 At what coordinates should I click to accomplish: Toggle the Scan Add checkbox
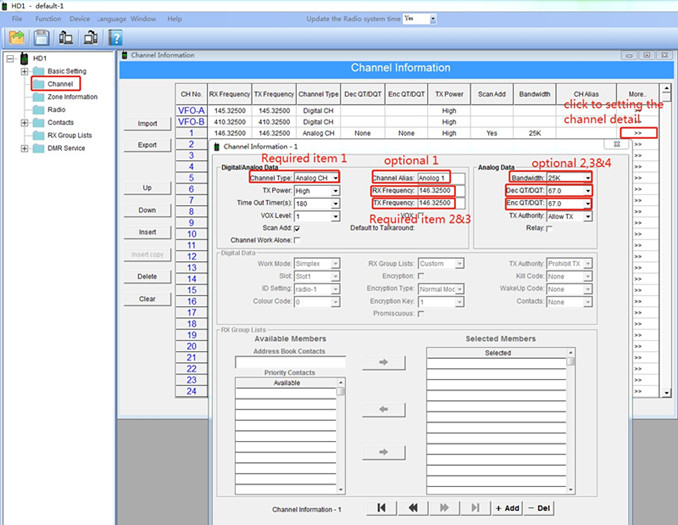coord(297,228)
